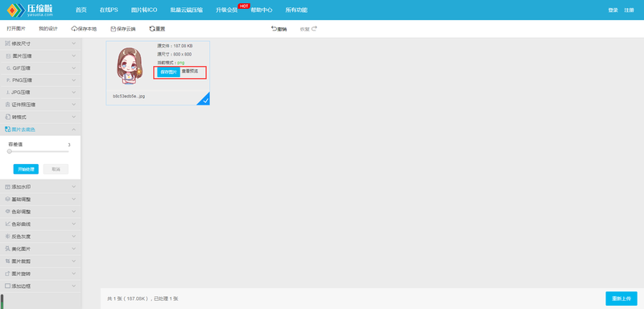The image size is (644, 309).
Task: Open the 批量云端压缩 menu item
Action: tap(187, 10)
